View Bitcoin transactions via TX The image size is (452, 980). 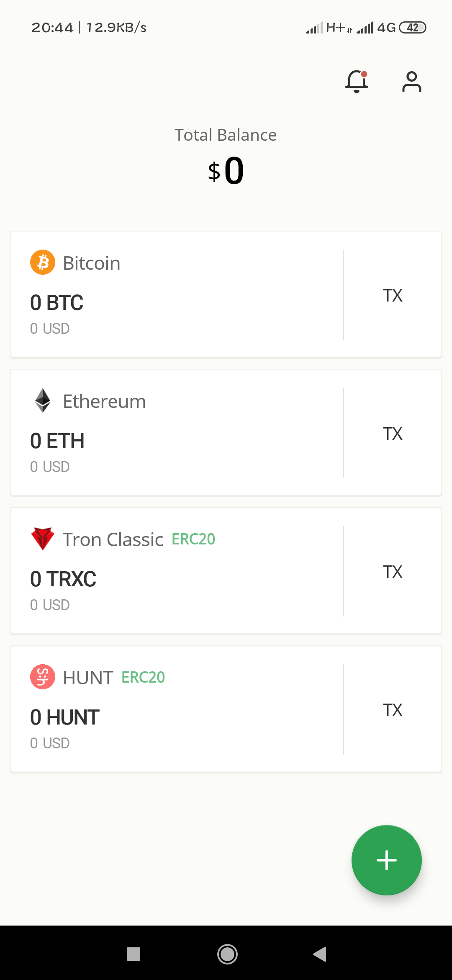(393, 295)
